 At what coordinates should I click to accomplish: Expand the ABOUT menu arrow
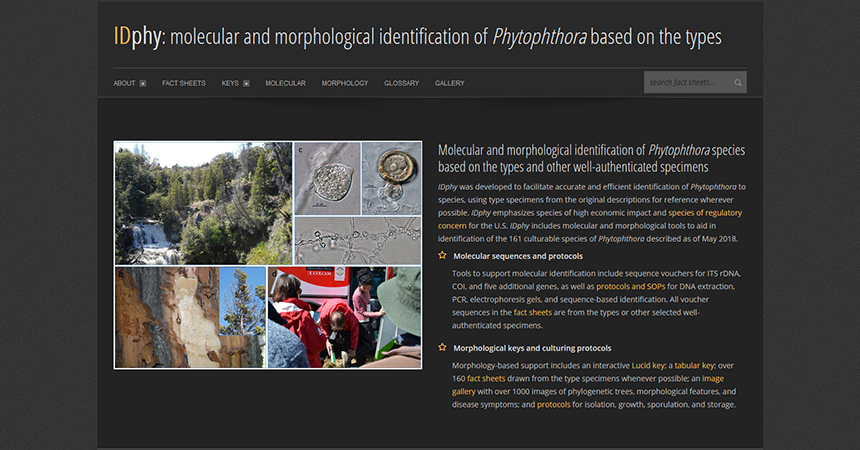pos(143,83)
